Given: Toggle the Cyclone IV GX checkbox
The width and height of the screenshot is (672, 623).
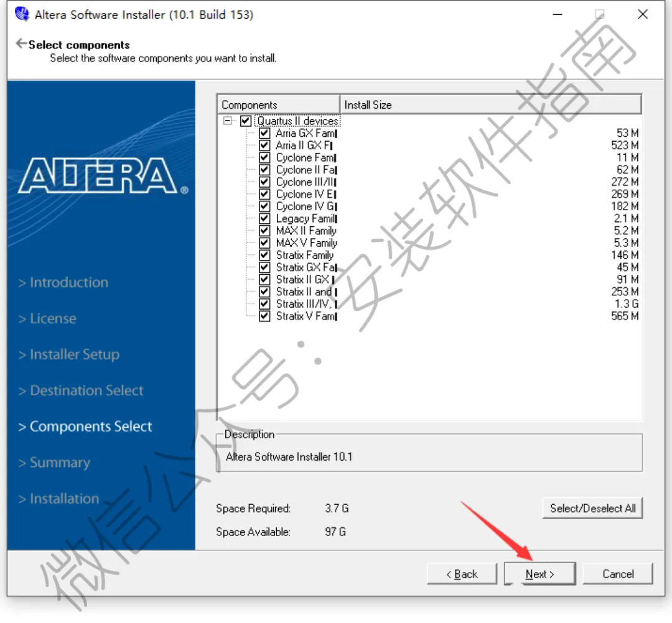Looking at the screenshot, I should point(264,206).
